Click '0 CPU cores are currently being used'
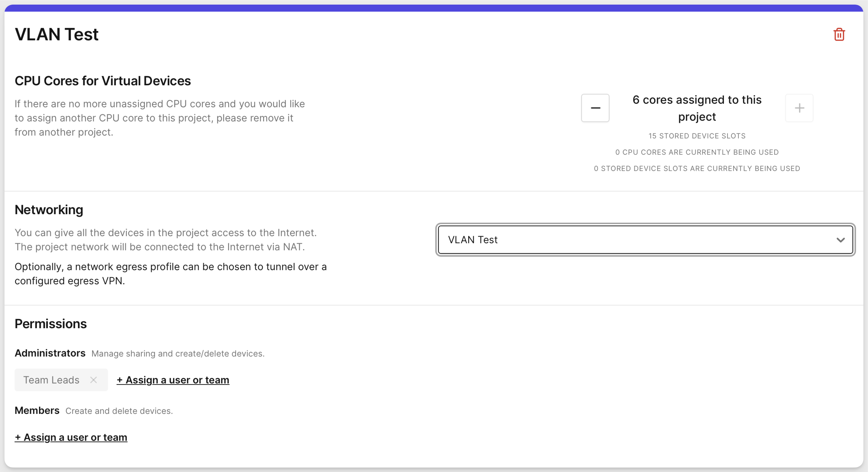This screenshot has height=472, width=868. click(697, 152)
